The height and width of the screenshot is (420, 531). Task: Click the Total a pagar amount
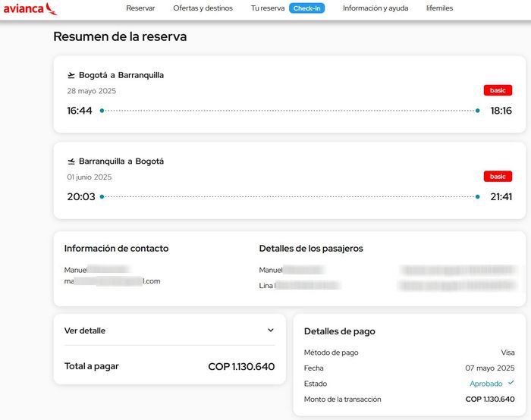[241, 367]
